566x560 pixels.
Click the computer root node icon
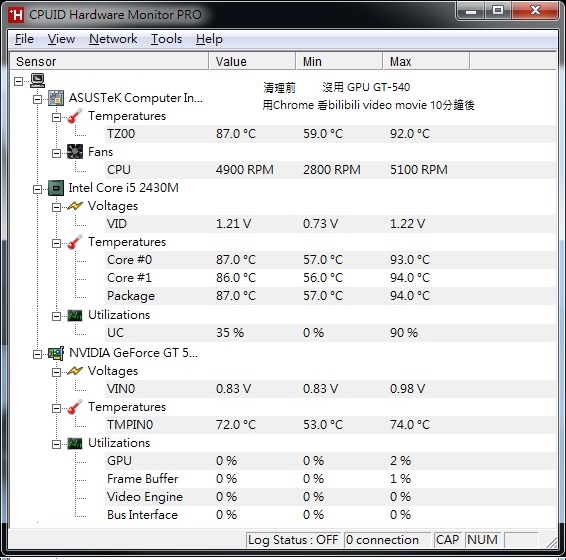[38, 80]
